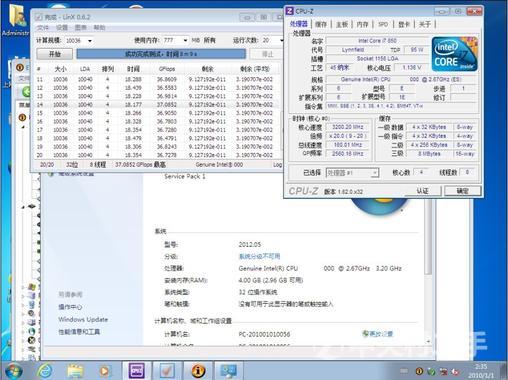This screenshot has height=380, width=508.
Task: Open the 性能信息和工具 link
Action: click(x=79, y=332)
